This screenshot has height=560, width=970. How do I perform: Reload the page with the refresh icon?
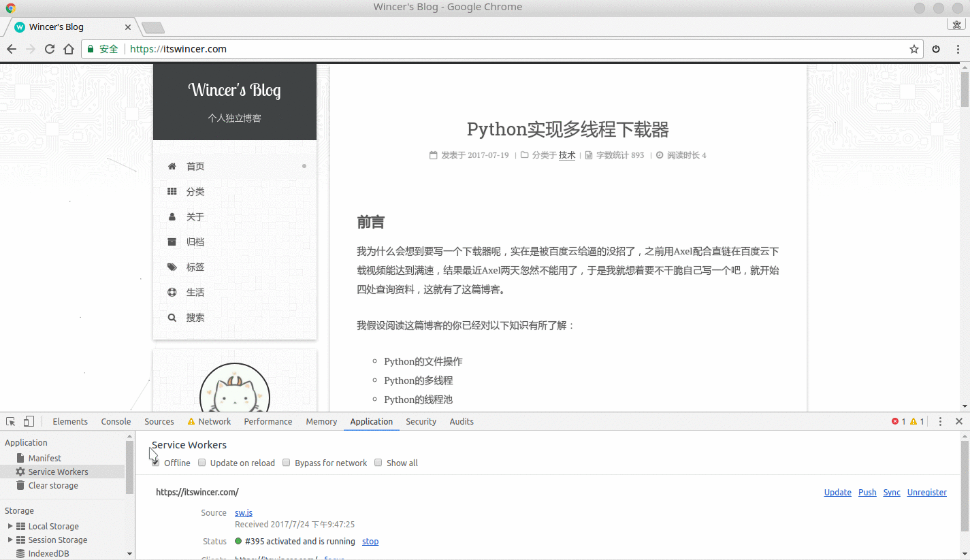pyautogui.click(x=50, y=49)
